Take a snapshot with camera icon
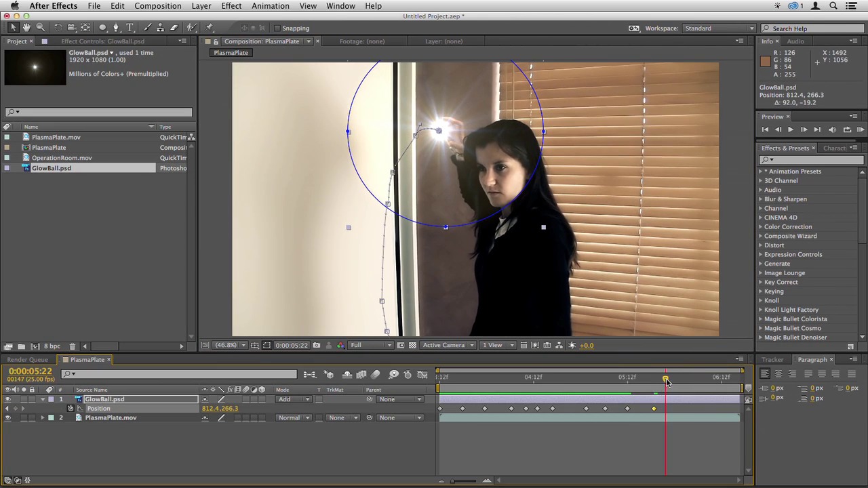 (x=316, y=346)
